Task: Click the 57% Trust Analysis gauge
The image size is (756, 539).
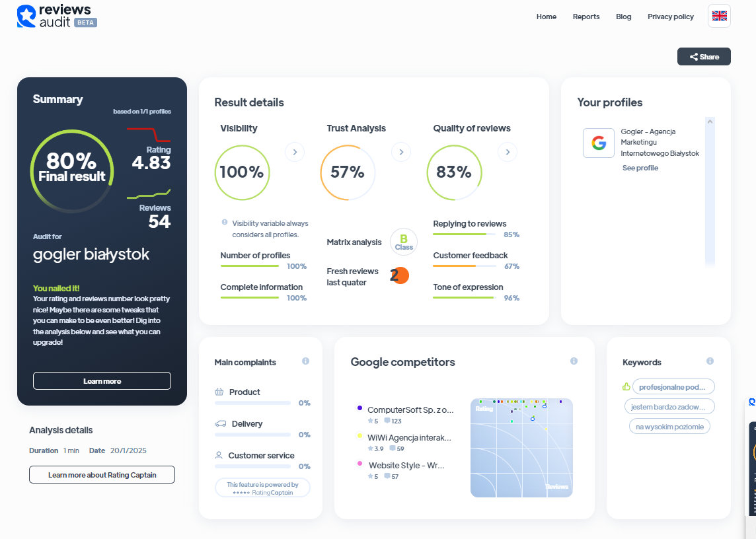Action: click(x=348, y=172)
